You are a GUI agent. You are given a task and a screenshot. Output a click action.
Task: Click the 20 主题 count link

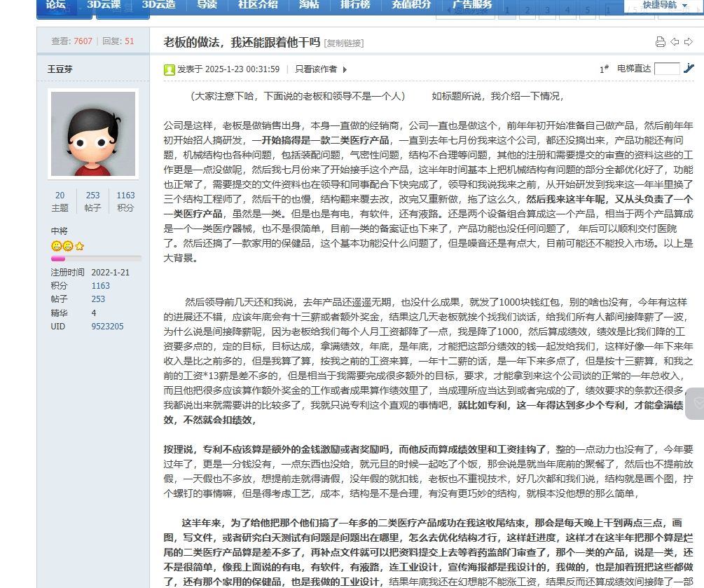click(60, 201)
